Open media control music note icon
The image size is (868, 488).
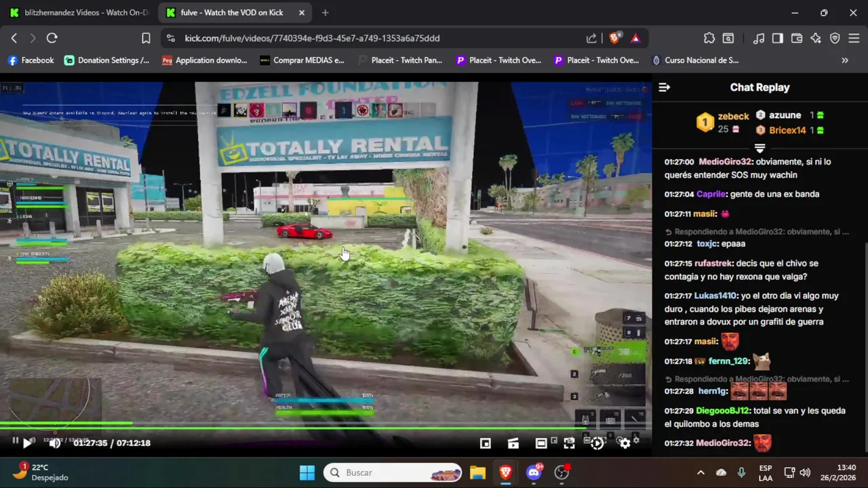[x=759, y=39]
